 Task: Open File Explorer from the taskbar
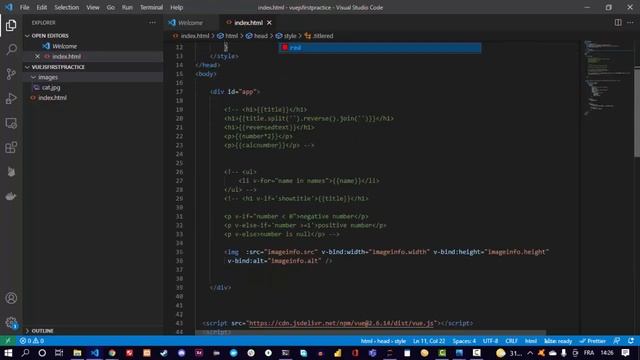pyautogui.click(x=77, y=353)
